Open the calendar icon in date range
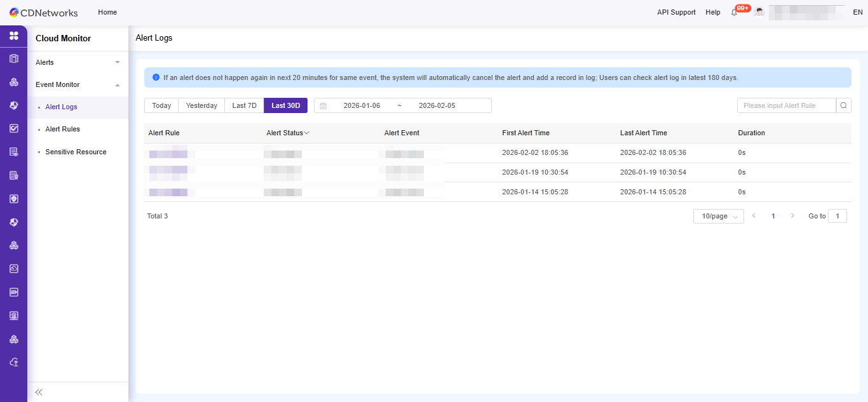Viewport: 868px width, 402px height. coord(323,106)
